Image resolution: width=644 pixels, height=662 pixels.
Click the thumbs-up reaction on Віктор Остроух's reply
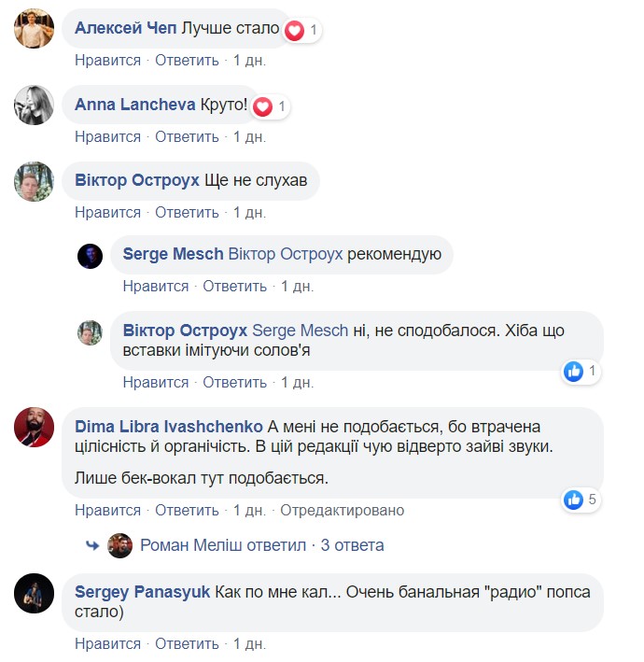(574, 372)
